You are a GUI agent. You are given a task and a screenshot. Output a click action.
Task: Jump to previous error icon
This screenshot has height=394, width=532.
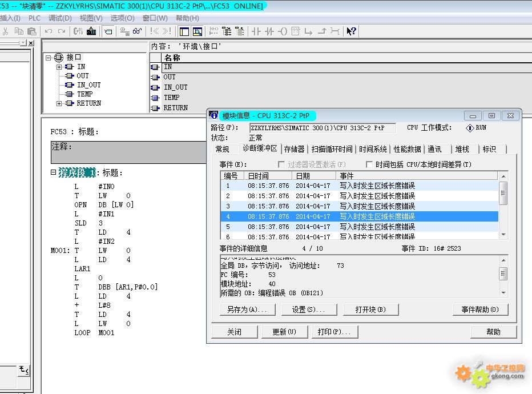click(x=154, y=31)
